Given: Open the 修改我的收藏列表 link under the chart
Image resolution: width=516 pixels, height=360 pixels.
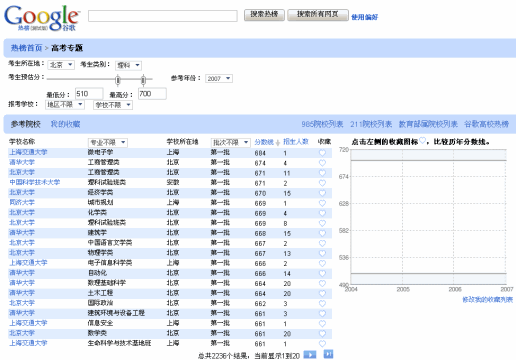Looking at the screenshot, I should 487,300.
